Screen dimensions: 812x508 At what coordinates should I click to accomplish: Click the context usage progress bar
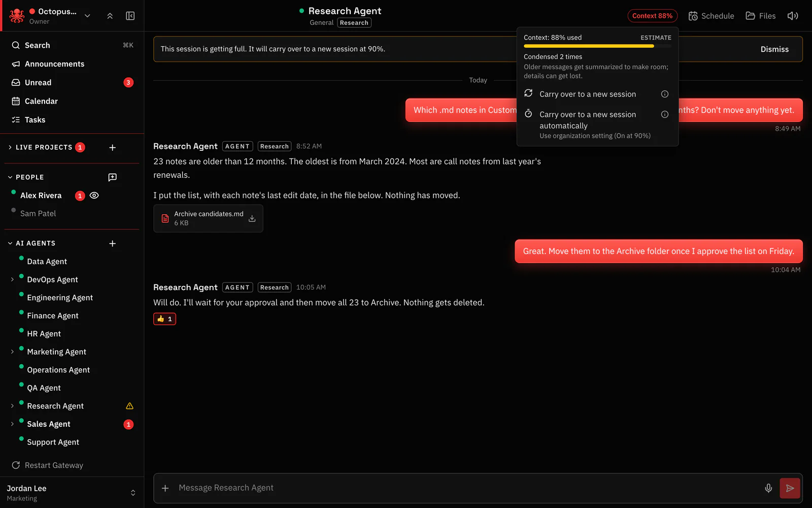(597, 46)
